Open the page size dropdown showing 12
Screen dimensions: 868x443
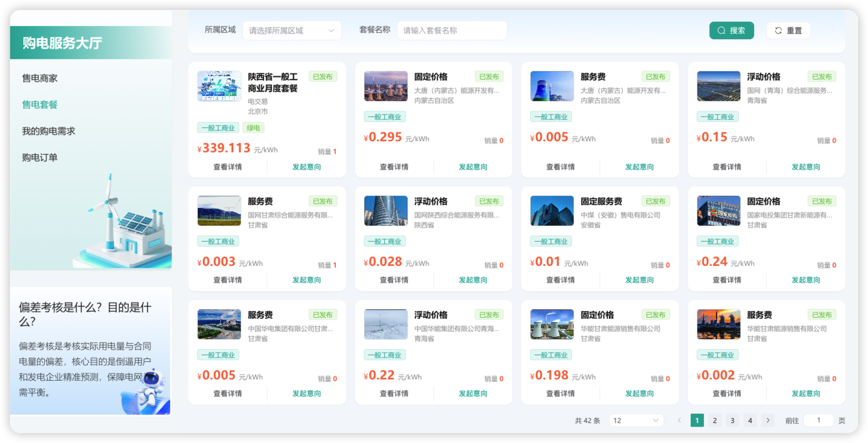636,420
